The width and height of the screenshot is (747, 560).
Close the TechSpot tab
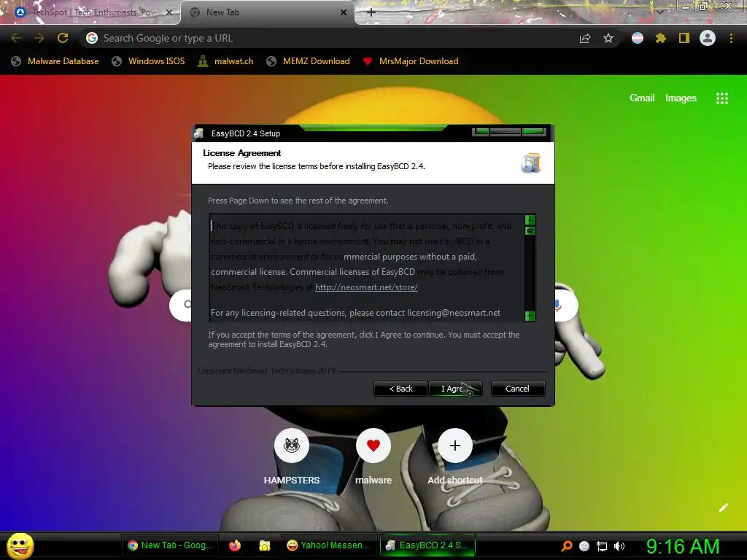169,12
